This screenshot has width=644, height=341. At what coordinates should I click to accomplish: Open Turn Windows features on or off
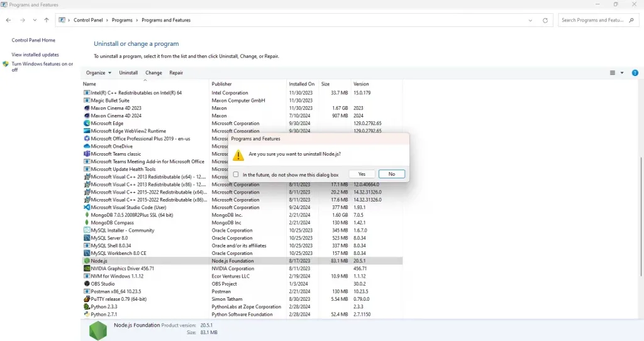[x=42, y=67]
